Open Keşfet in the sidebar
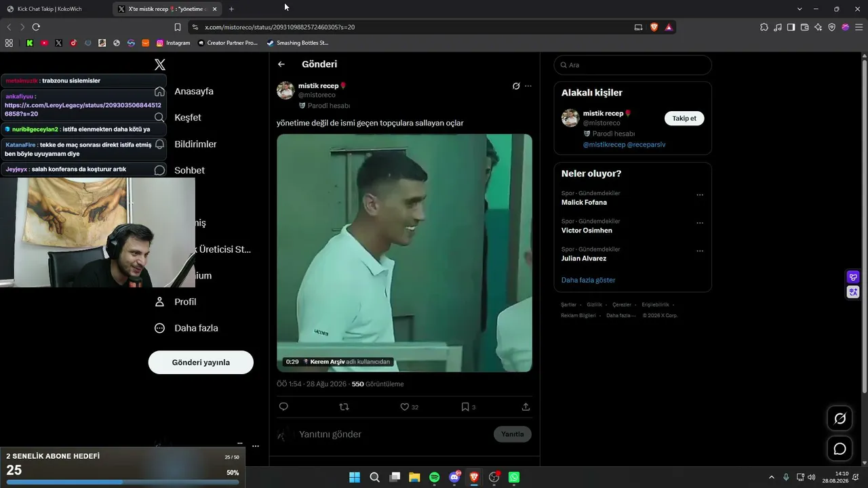This screenshot has height=488, width=868. (188, 118)
